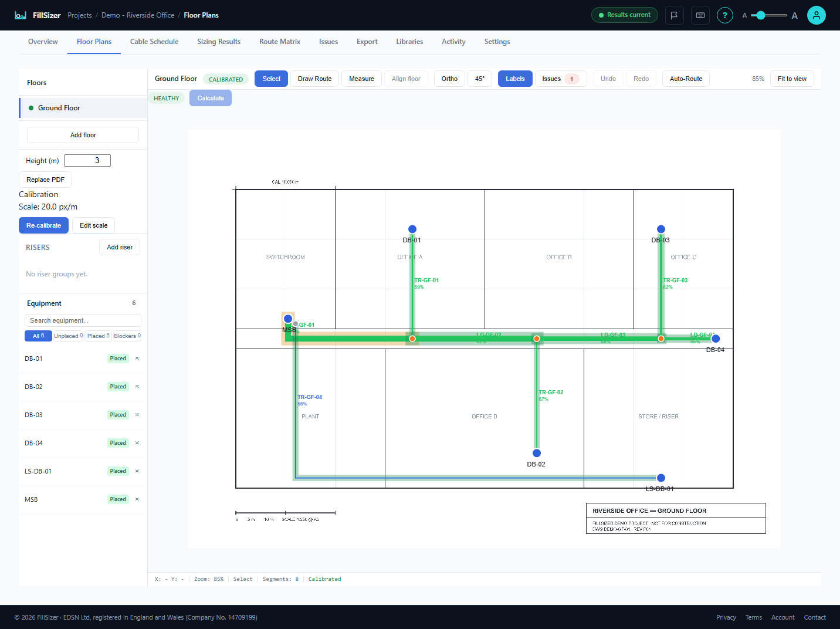Open the Settings tab
Screen dimensions: 840x629
(x=497, y=42)
